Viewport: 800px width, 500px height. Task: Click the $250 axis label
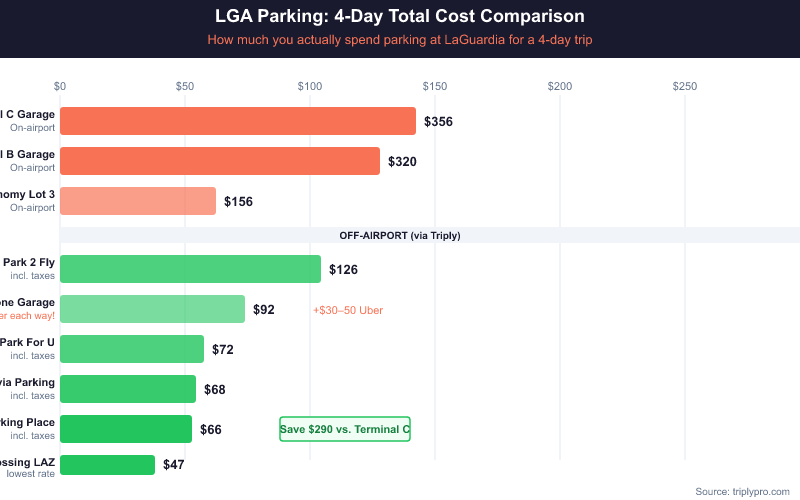click(x=685, y=87)
